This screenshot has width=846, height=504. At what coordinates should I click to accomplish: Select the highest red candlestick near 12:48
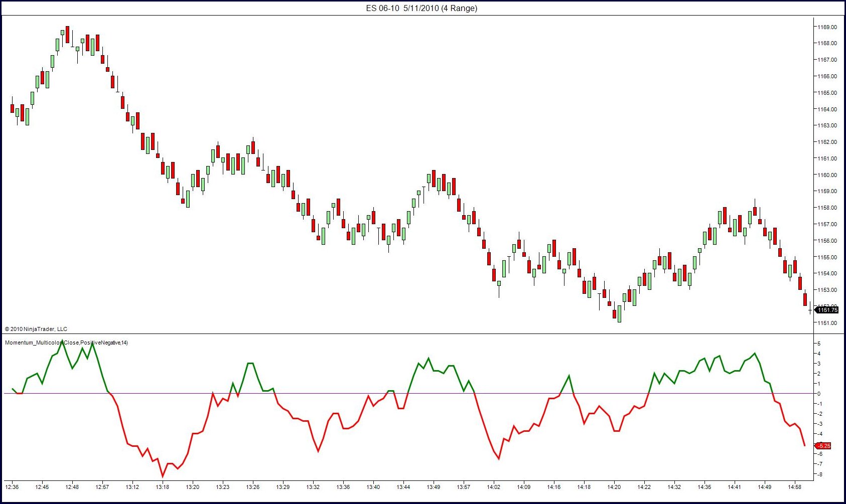tap(67, 34)
